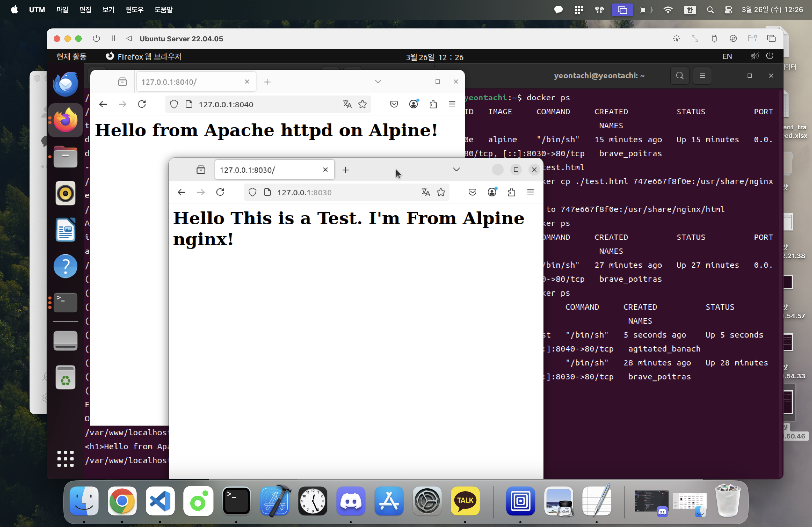This screenshot has height=527, width=812.
Task: Power off the UTM virtual machine
Action: 97,39
